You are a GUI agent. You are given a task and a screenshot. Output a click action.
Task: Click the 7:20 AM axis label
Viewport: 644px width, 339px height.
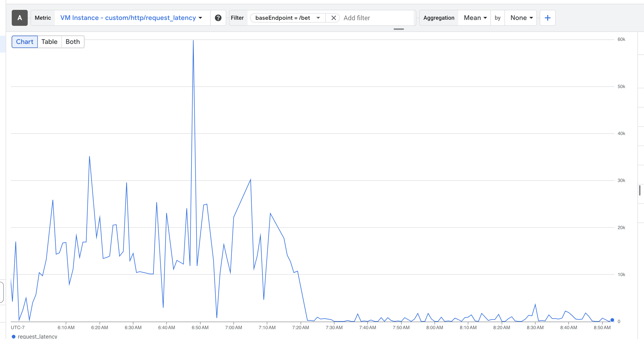tap(300, 327)
